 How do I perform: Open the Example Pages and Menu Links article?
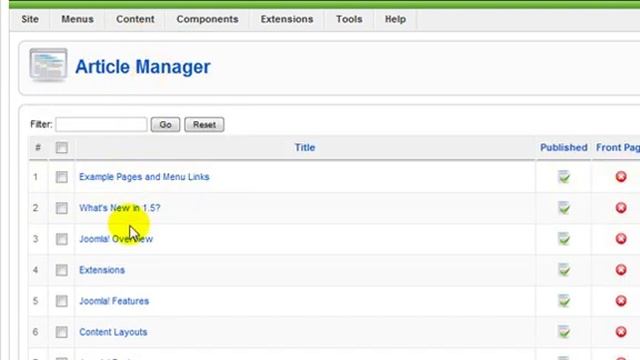point(144,177)
